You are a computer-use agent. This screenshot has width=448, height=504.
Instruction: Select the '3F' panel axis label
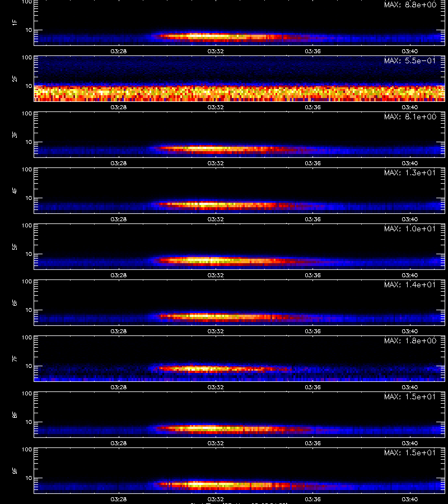[15, 134]
